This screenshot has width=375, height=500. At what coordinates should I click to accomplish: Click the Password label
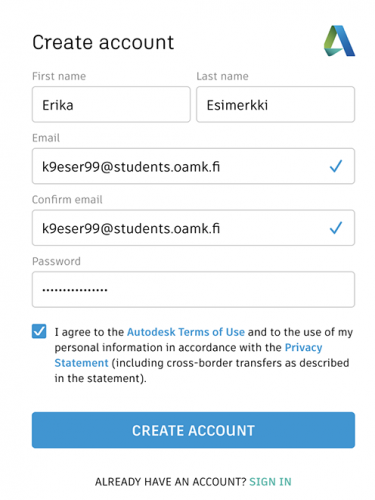click(56, 261)
